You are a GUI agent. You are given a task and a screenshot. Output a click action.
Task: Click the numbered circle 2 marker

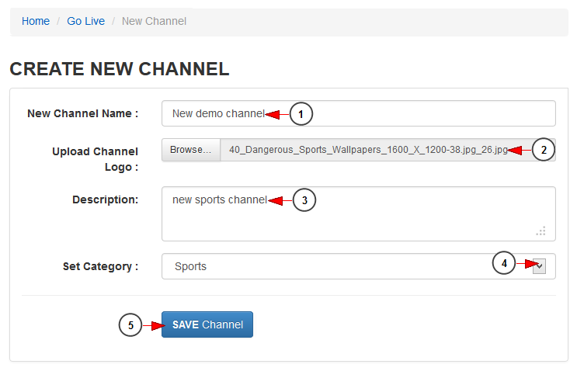point(544,150)
